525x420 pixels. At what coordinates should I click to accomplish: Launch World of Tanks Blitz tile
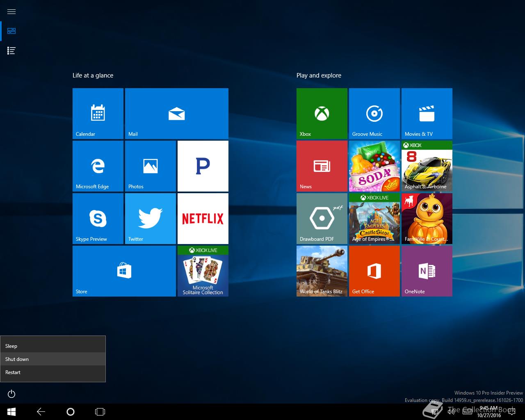point(322,271)
